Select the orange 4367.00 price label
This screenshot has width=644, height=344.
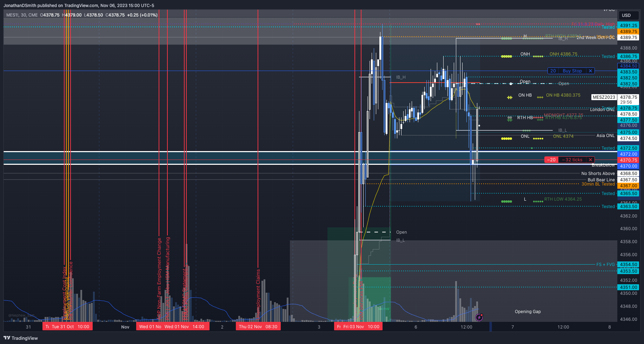(629, 186)
